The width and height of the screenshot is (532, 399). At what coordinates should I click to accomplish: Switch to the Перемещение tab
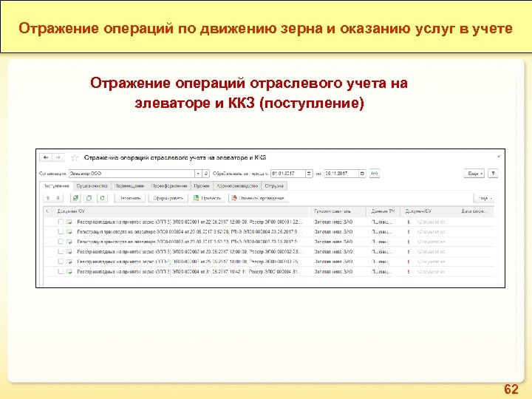pos(129,186)
